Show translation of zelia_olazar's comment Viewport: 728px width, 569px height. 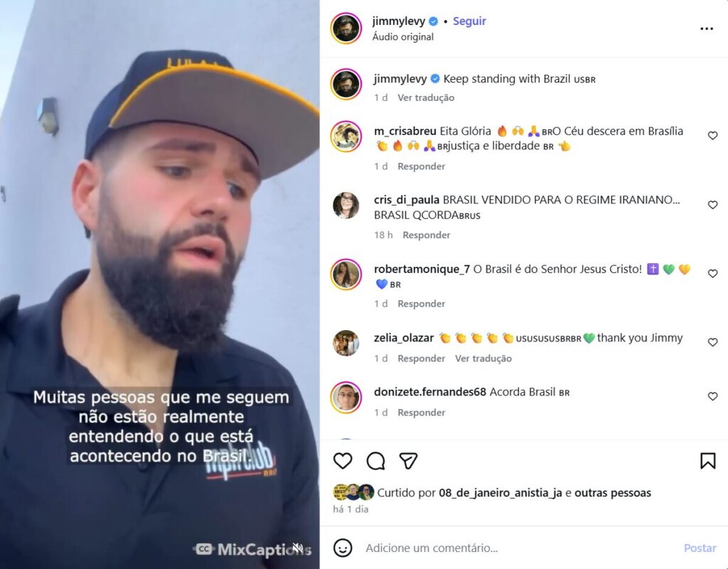point(483,358)
